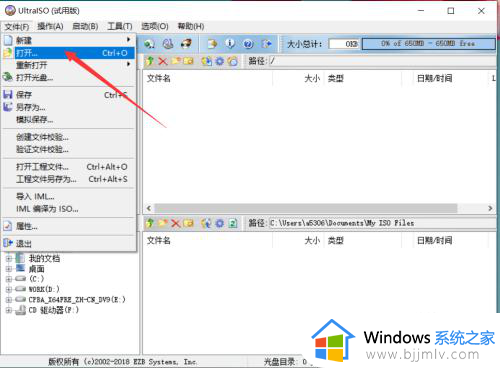500x368 pixels.
Task: Click the local path field C:\Users\...\My ISO Files
Action: [x=382, y=223]
